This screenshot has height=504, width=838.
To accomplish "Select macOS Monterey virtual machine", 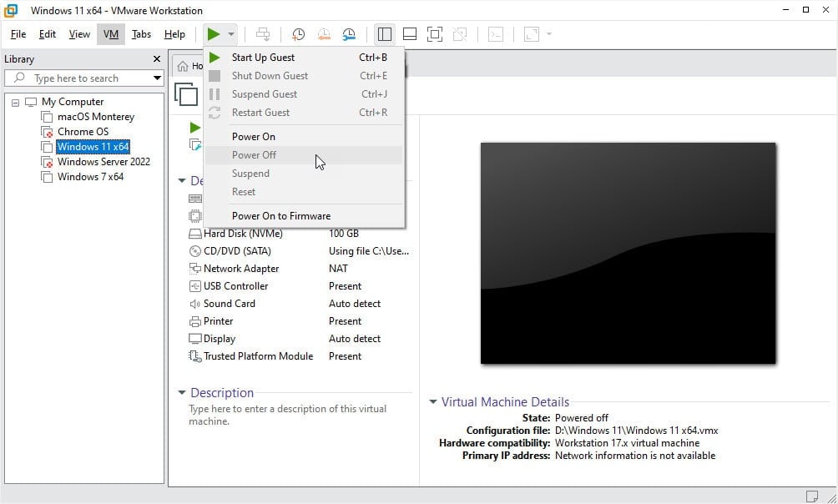I will tap(96, 117).
